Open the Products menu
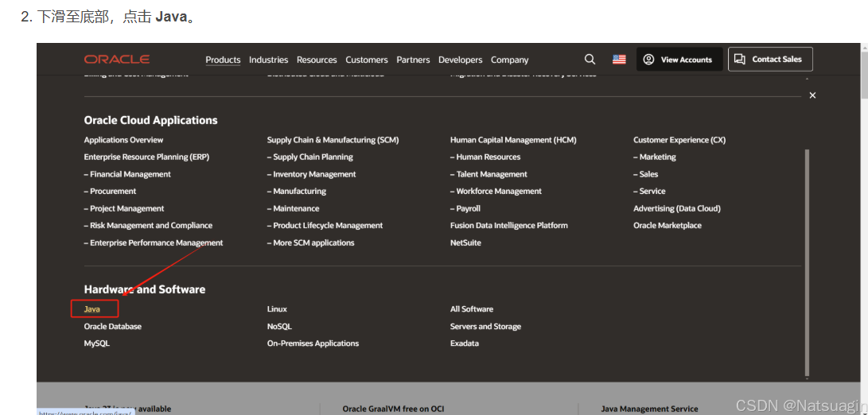The image size is (868, 415). [223, 60]
